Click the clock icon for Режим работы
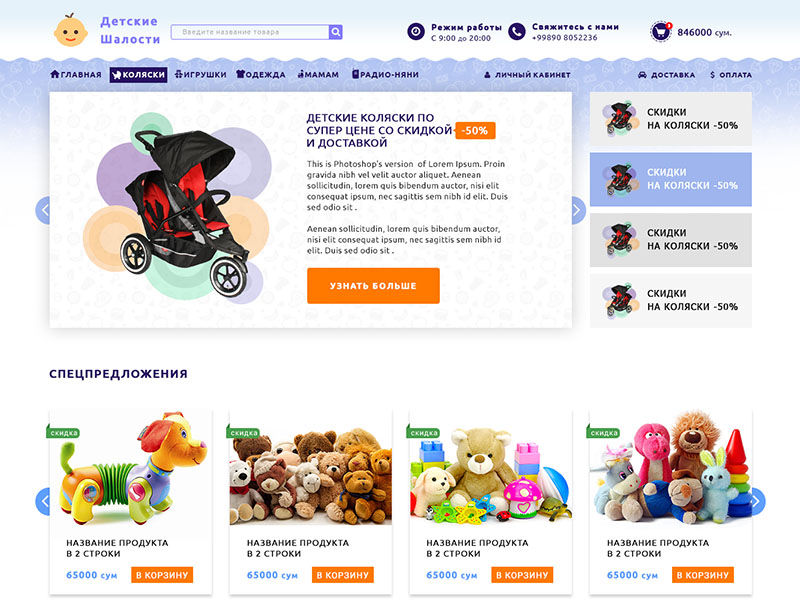The width and height of the screenshot is (800, 600). [x=416, y=32]
